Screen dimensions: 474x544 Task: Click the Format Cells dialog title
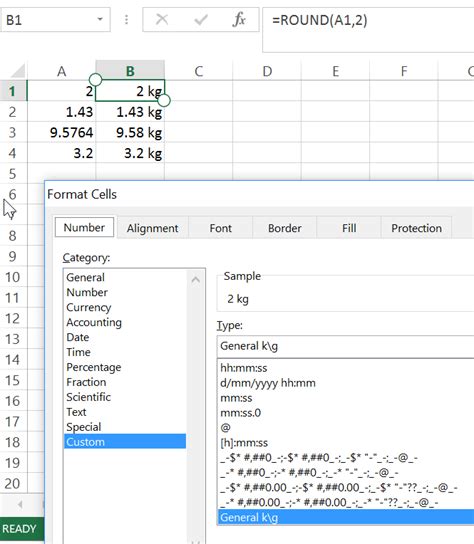point(82,194)
